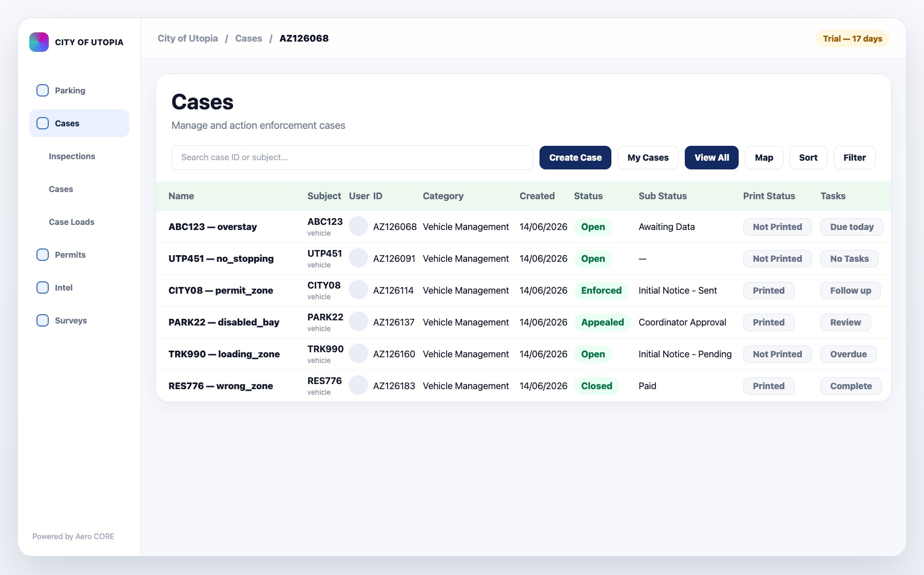Screen dimensions: 924x575
Task: Click Printed badge in CITY08 row
Action: [x=768, y=291]
